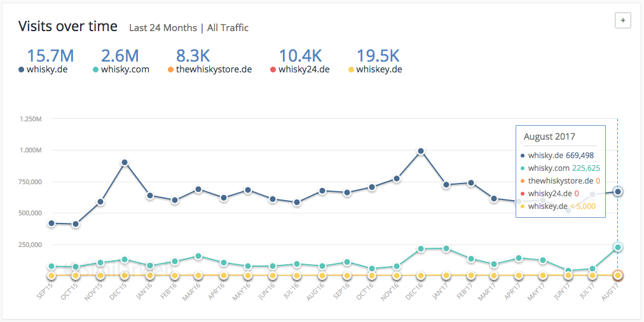Image resolution: width=644 pixels, height=322 pixels.
Task: Click the All Traffic label
Action: point(228,28)
